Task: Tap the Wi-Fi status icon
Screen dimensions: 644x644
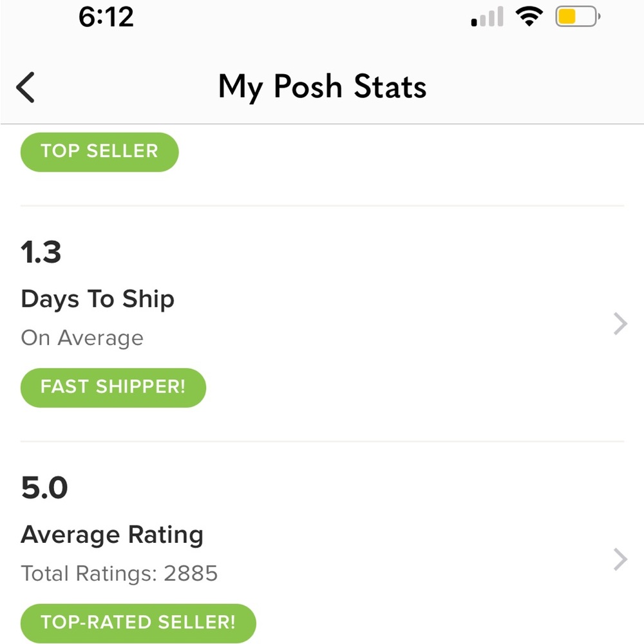Action: click(x=529, y=17)
